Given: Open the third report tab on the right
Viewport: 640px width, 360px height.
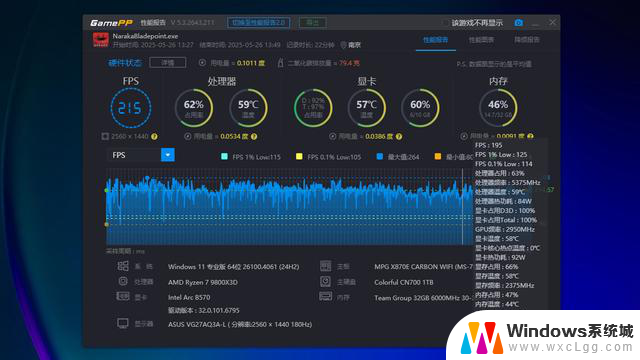Looking at the screenshot, I should click(x=527, y=40).
